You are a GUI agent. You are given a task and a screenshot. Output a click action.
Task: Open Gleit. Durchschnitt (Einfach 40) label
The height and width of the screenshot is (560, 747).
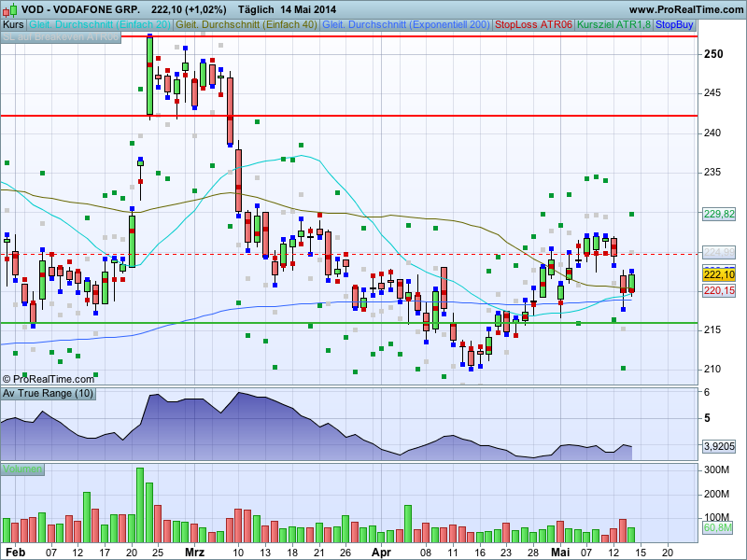(247, 25)
